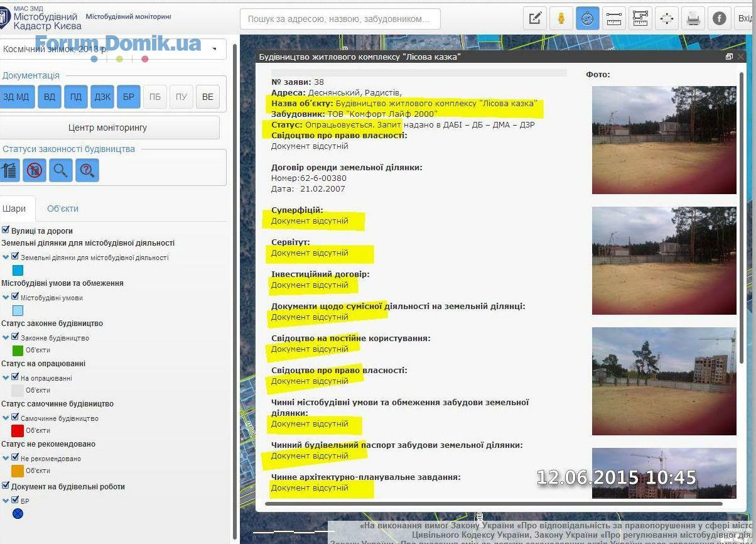Maximize the Лісова казка info window
756x544 pixels.
point(729,57)
